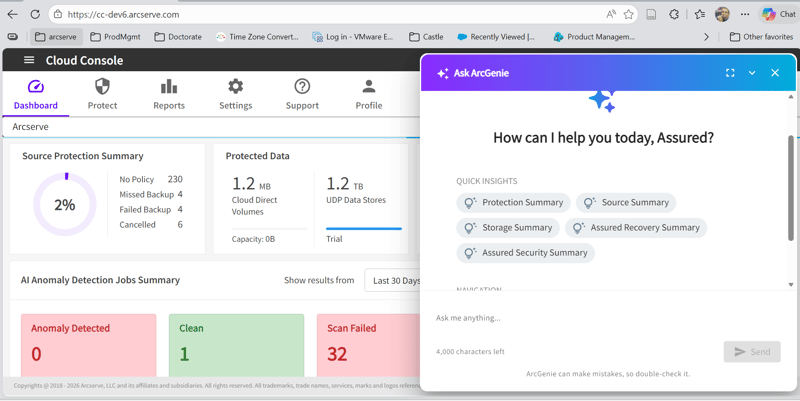This screenshot has height=401, width=800.
Task: Open the arcserve bookmark folder
Action: (x=56, y=37)
